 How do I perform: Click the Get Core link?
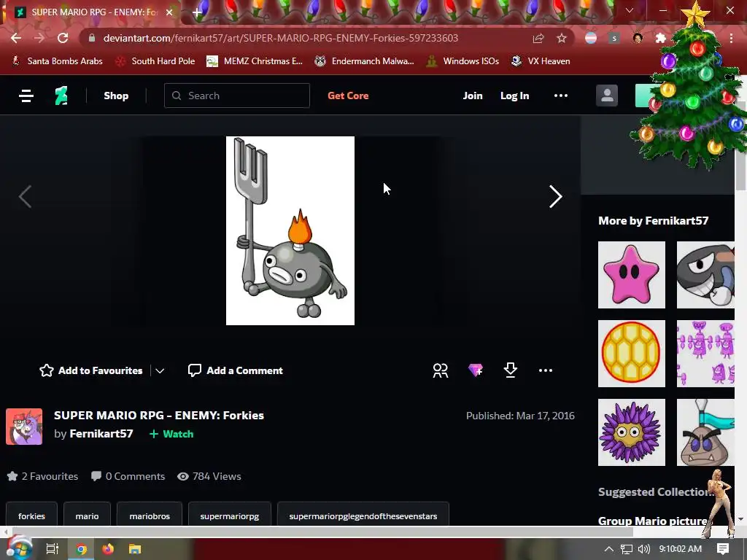coord(348,96)
